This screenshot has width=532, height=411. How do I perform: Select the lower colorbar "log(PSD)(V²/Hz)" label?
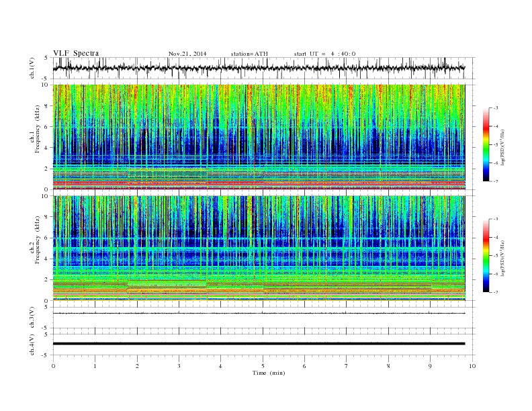(x=503, y=258)
